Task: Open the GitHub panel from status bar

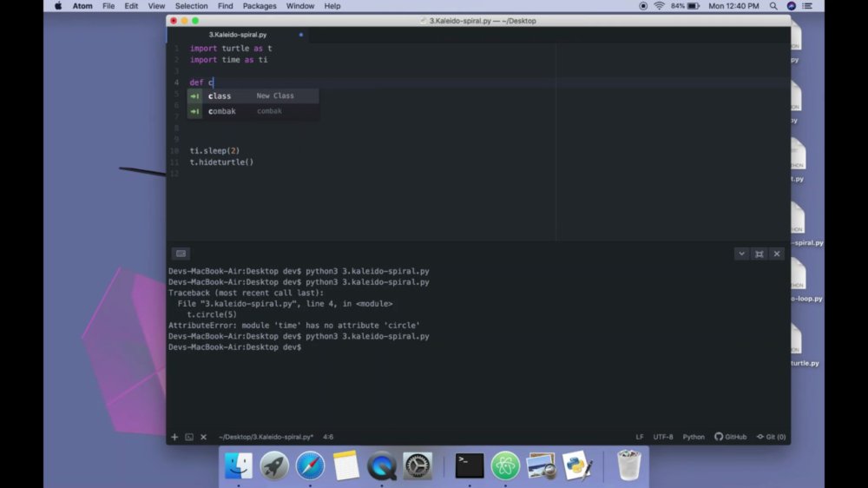Action: [731, 437]
